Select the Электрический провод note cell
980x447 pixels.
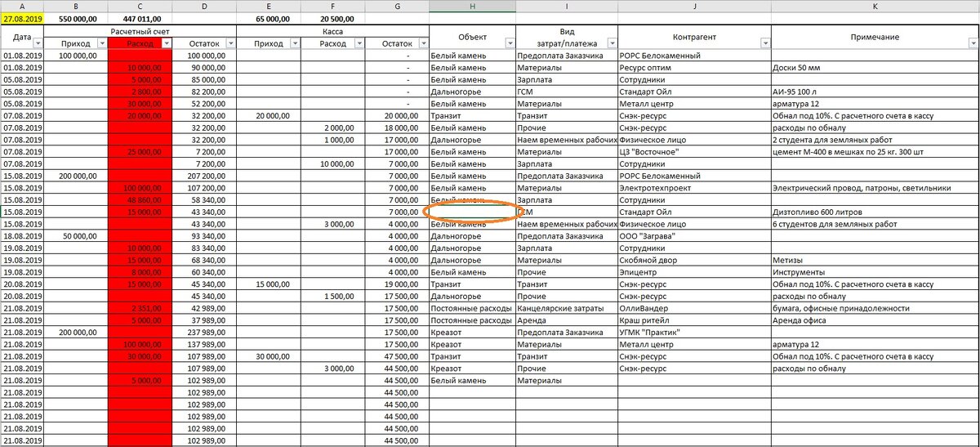point(875,188)
